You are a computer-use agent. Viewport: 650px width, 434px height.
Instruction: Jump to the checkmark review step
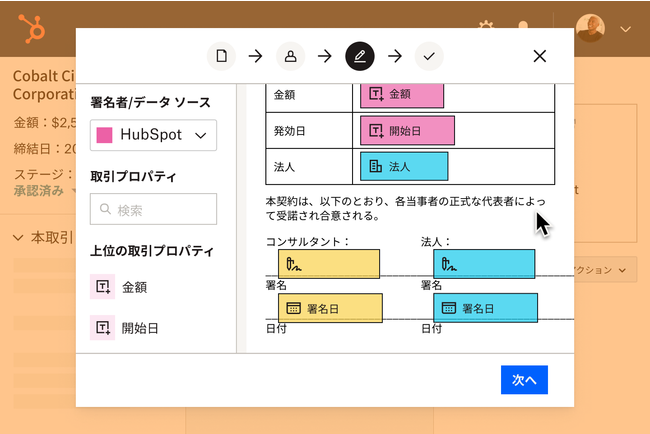tap(429, 56)
